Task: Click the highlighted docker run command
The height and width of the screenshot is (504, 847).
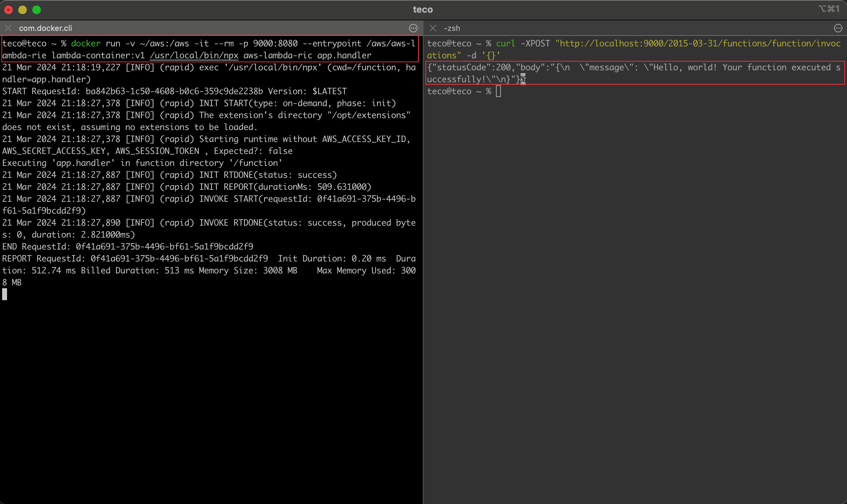Action: point(209,49)
